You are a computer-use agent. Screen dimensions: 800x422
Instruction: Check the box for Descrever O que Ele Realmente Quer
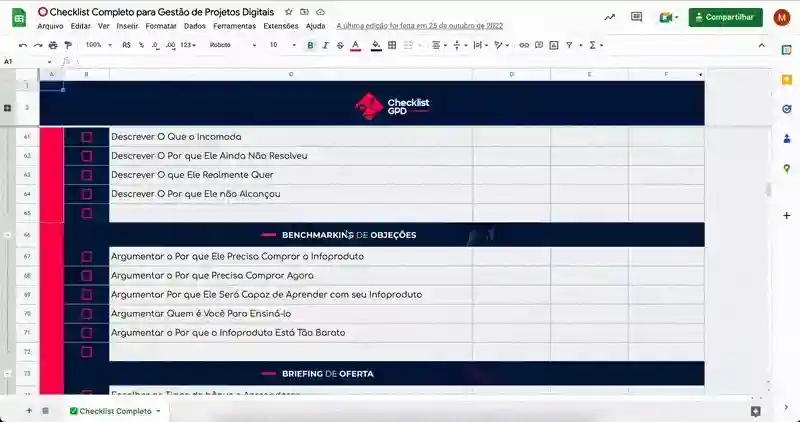[87, 175]
